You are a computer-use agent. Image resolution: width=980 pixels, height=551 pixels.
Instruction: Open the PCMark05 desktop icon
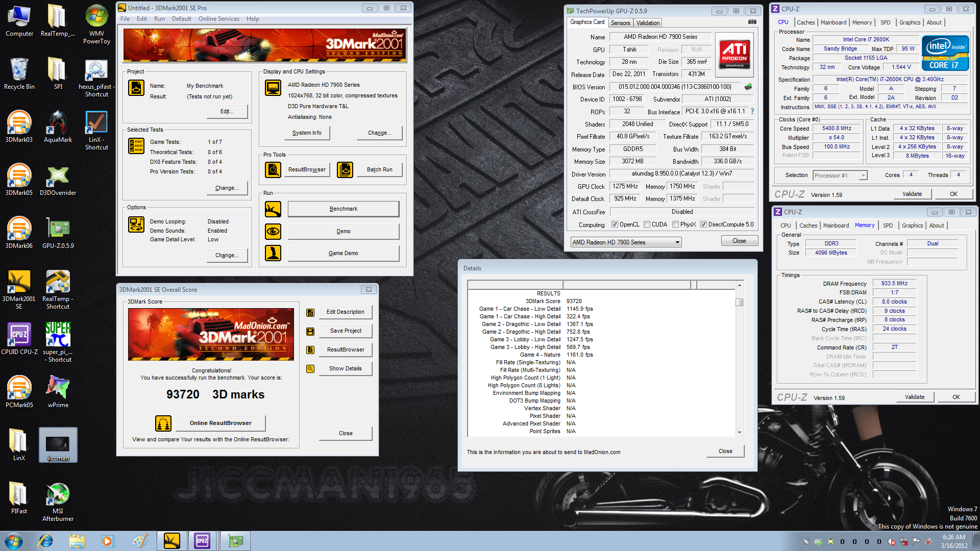(19, 392)
